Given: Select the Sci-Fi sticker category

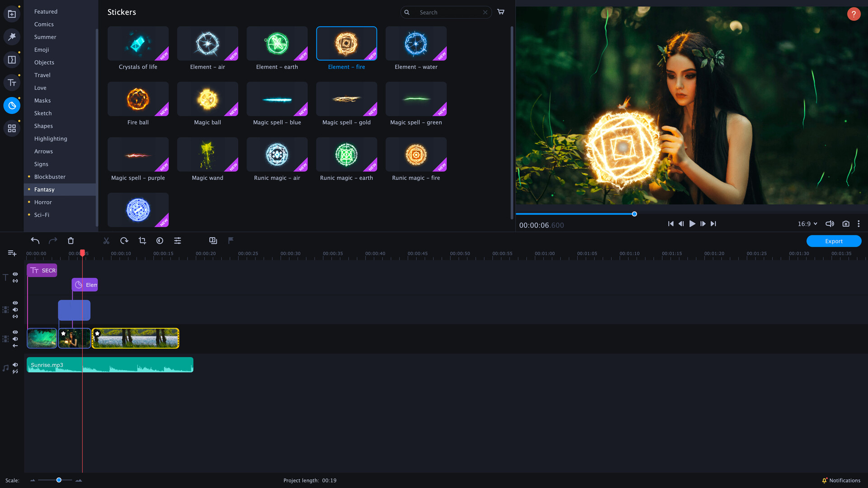Looking at the screenshot, I should [x=41, y=215].
